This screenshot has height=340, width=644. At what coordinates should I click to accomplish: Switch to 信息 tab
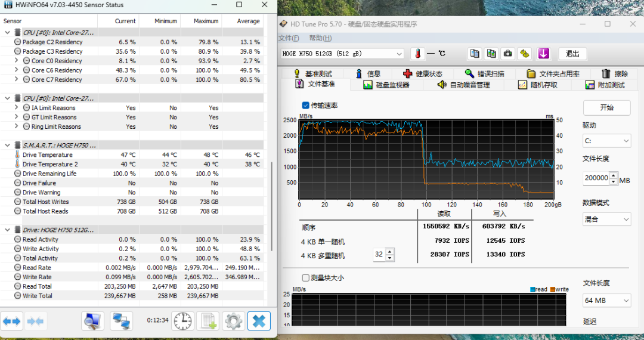click(x=368, y=73)
